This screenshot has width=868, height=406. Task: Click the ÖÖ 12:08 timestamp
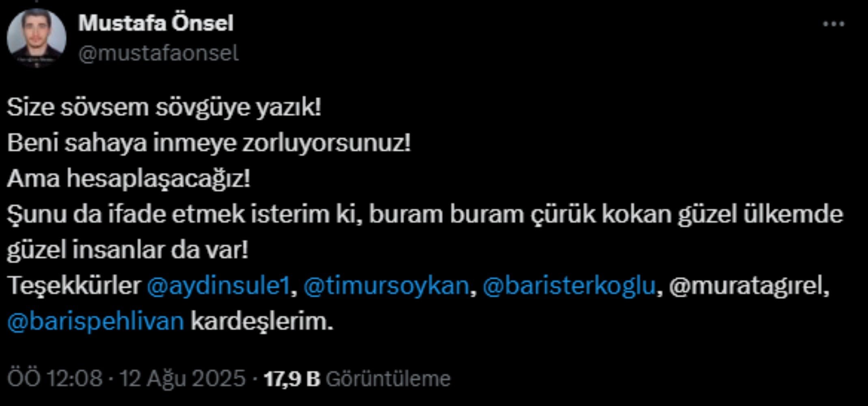(x=55, y=378)
